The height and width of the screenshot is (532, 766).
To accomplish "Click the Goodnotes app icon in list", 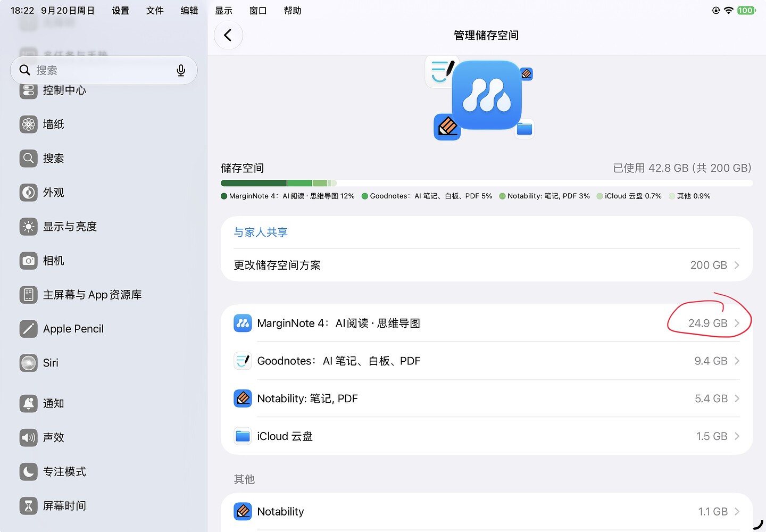I will (243, 361).
